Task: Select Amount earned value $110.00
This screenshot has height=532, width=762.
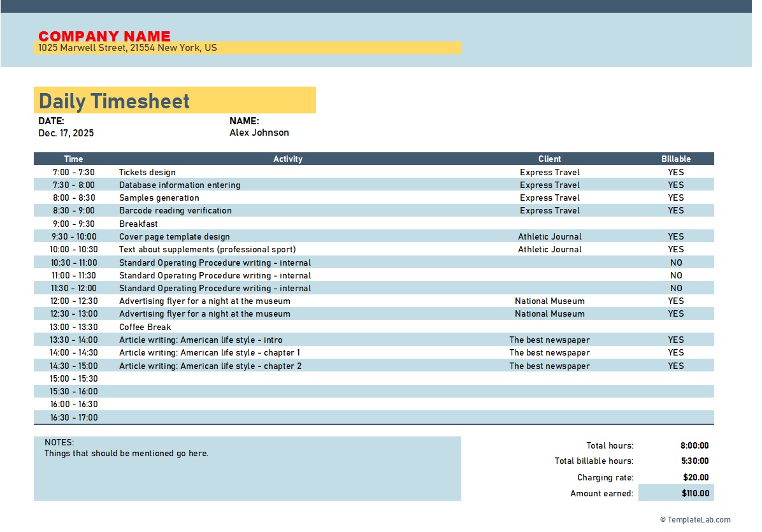Action: pyautogui.click(x=696, y=494)
